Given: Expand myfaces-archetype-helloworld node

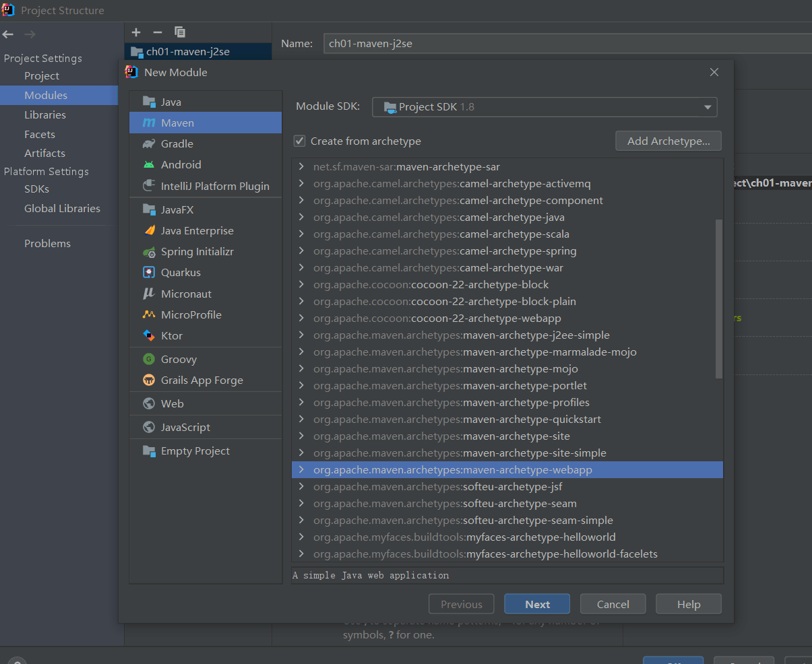Looking at the screenshot, I should [x=301, y=537].
